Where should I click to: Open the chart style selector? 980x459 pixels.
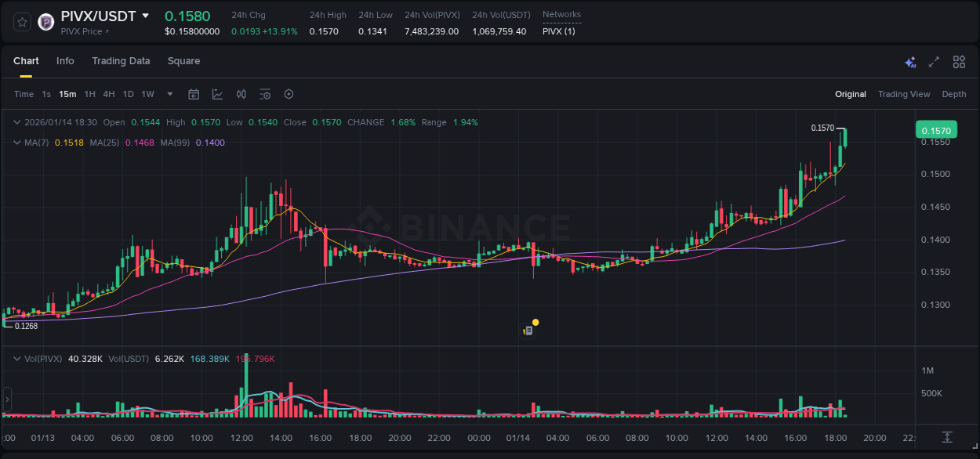pos(216,94)
